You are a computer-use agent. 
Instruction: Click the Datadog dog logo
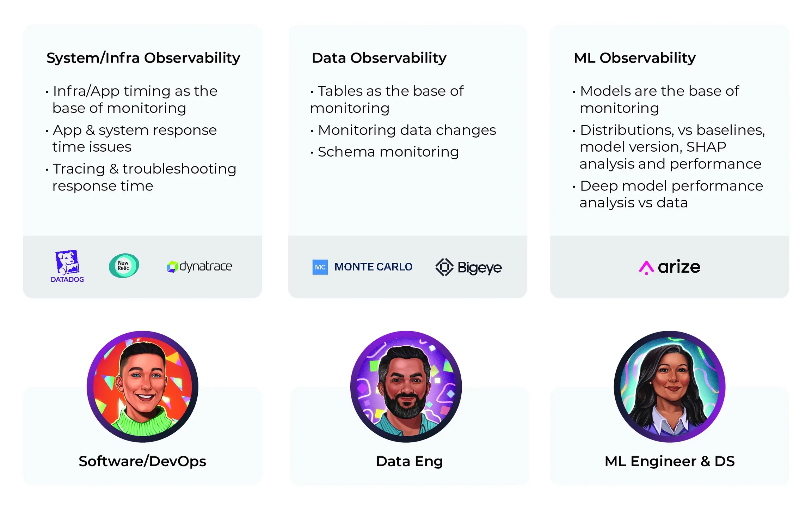coord(67,262)
